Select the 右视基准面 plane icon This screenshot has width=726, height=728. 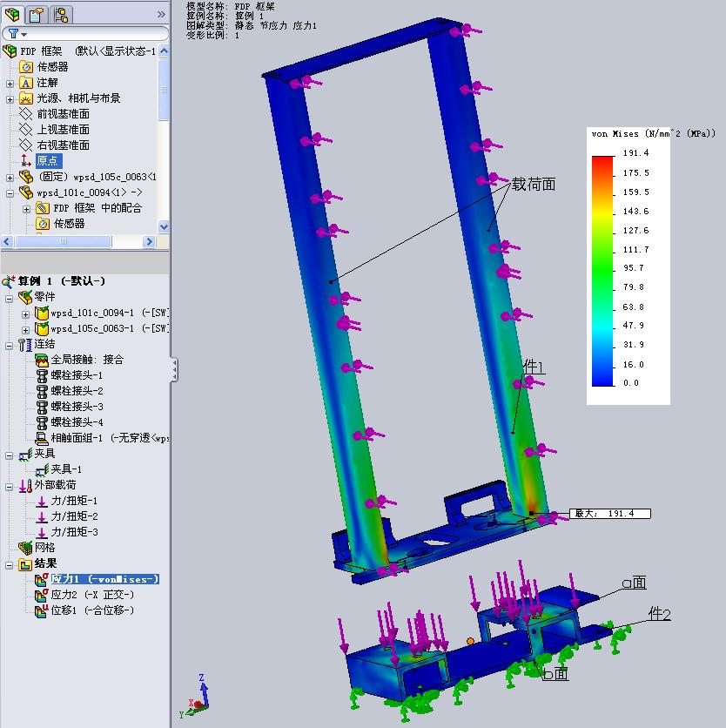click(25, 145)
